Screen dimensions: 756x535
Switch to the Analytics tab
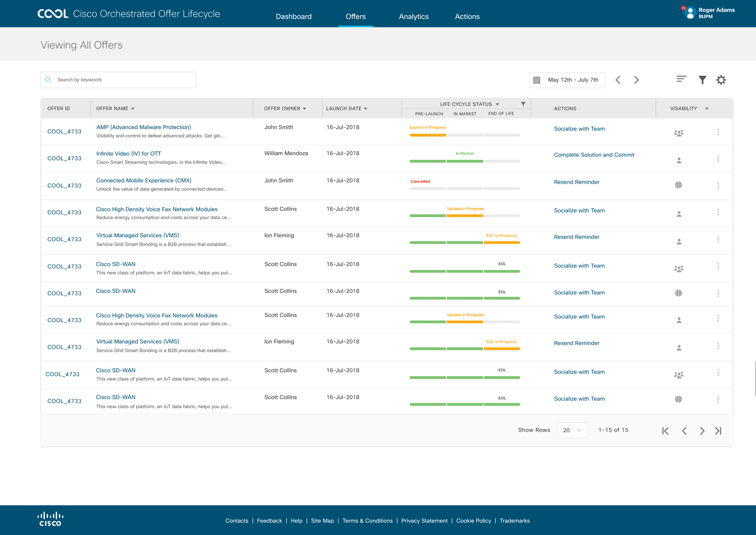(414, 17)
